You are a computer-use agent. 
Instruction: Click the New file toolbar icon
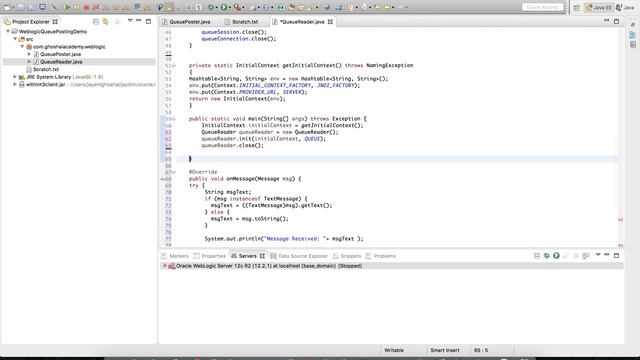[7, 7]
